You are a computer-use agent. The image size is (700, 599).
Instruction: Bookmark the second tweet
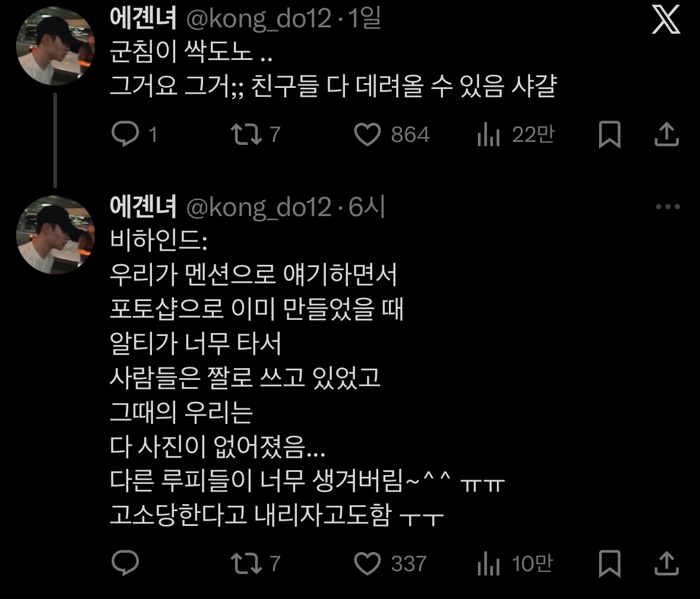coord(609,563)
